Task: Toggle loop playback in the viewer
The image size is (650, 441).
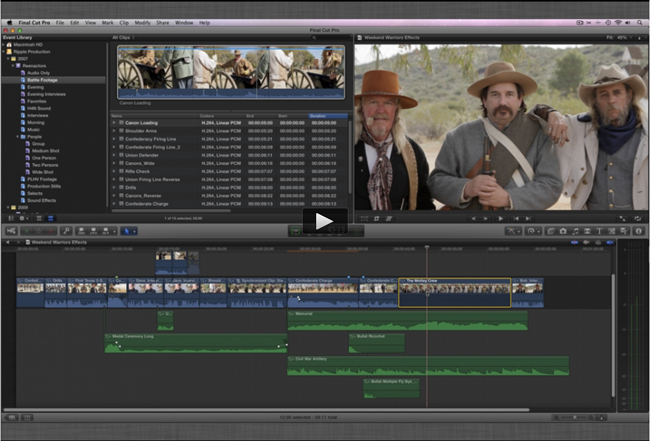Action: click(637, 218)
